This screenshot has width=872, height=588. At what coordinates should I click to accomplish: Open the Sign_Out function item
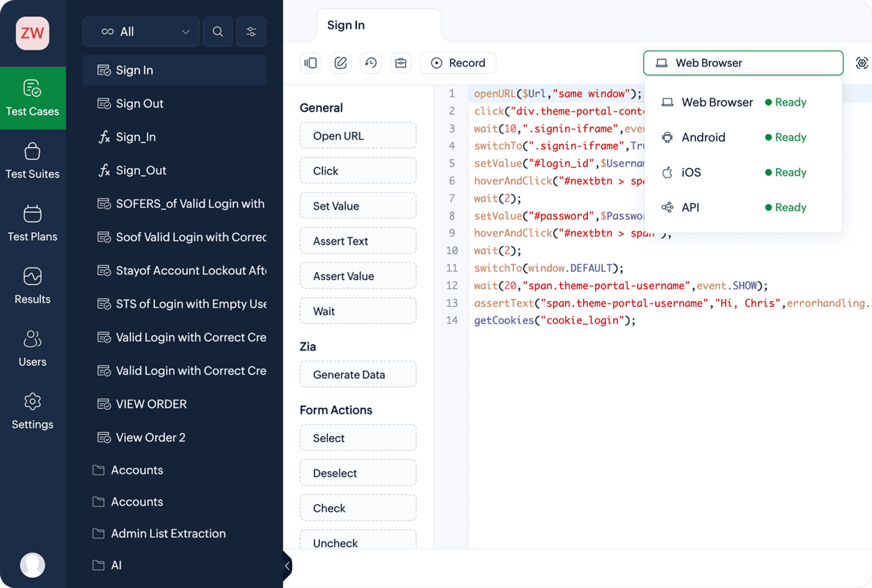[174, 171]
